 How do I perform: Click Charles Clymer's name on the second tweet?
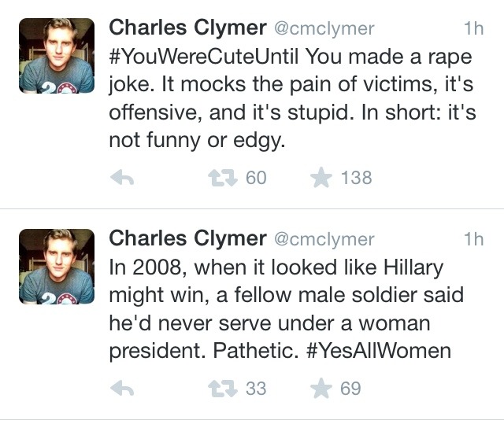186,238
